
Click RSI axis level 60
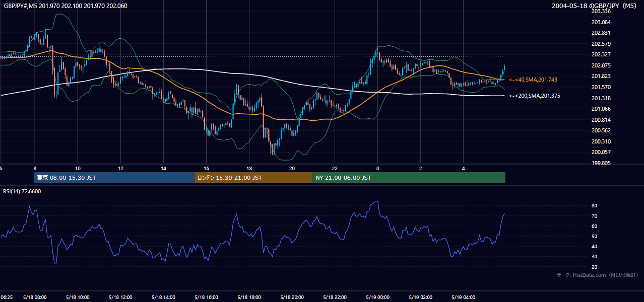[595, 226]
